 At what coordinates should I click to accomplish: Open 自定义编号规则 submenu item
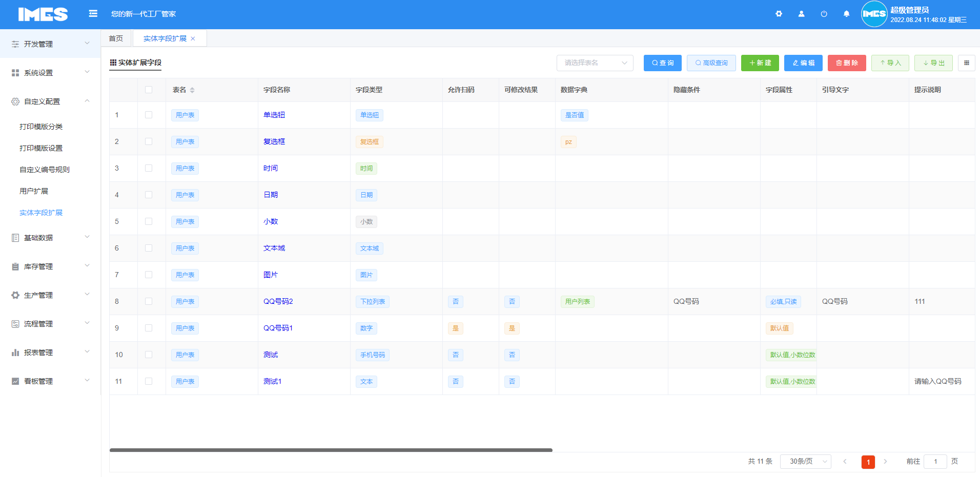pyautogui.click(x=45, y=170)
